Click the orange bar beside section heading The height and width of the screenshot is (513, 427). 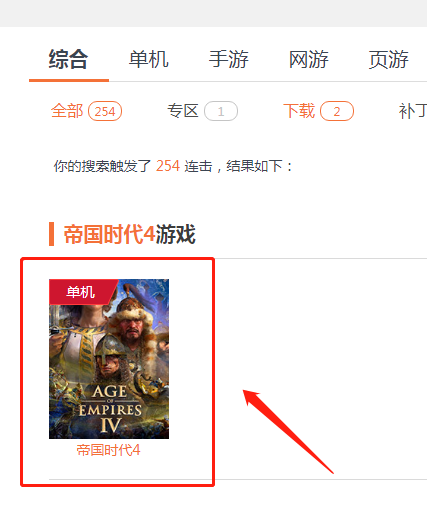coord(51,234)
